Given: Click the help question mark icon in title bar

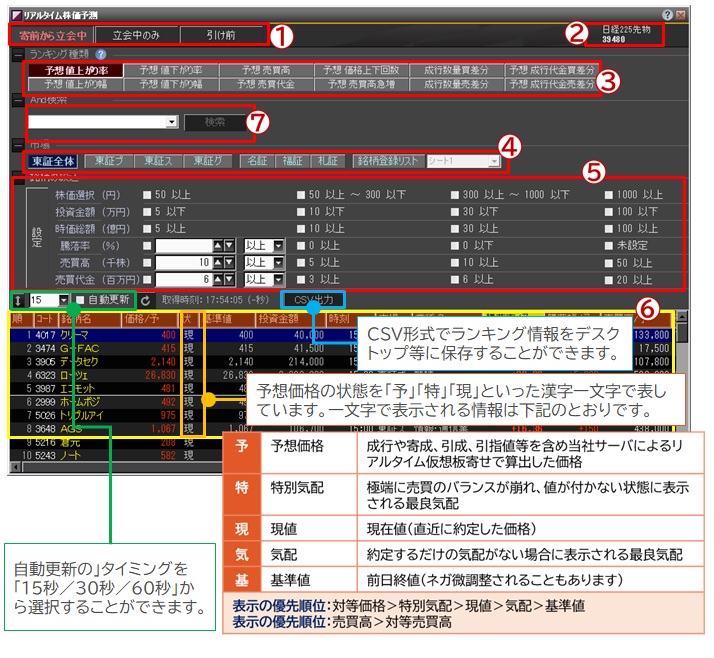Looking at the screenshot, I should [667, 15].
